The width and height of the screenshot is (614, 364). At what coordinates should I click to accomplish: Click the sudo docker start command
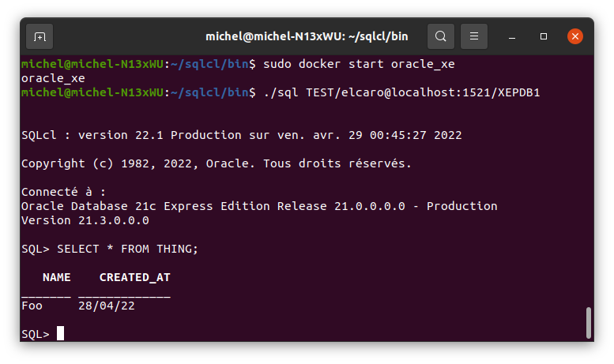point(359,64)
